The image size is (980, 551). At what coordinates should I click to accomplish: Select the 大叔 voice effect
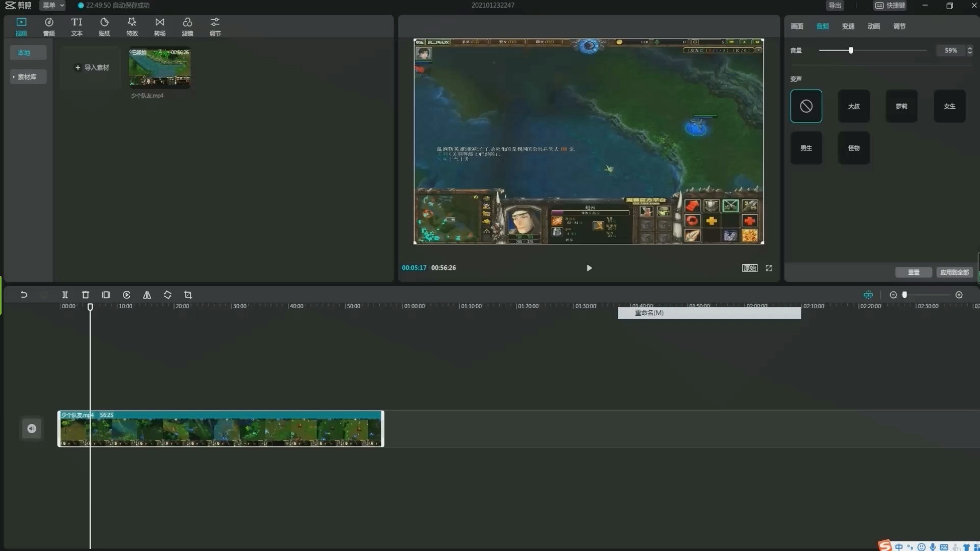(x=854, y=106)
